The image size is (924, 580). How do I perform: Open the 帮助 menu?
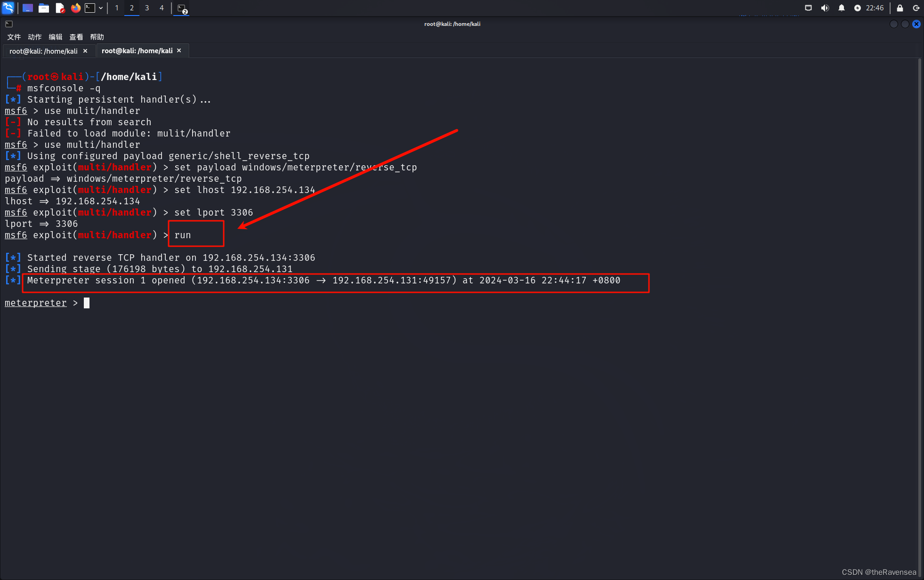point(97,37)
